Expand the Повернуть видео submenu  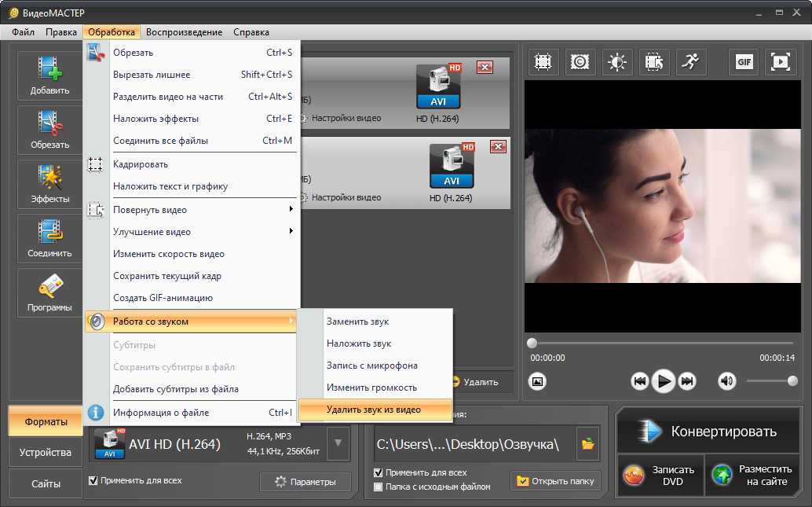pyautogui.click(x=192, y=210)
